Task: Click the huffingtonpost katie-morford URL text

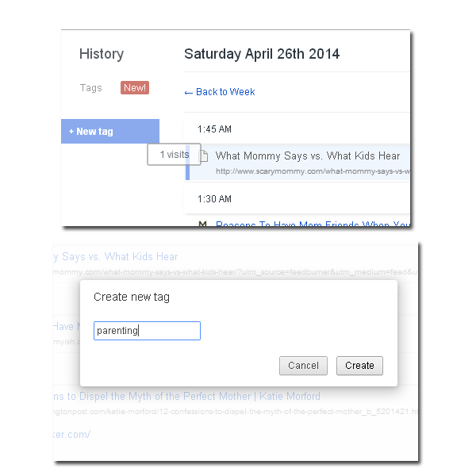Action: (x=238, y=411)
